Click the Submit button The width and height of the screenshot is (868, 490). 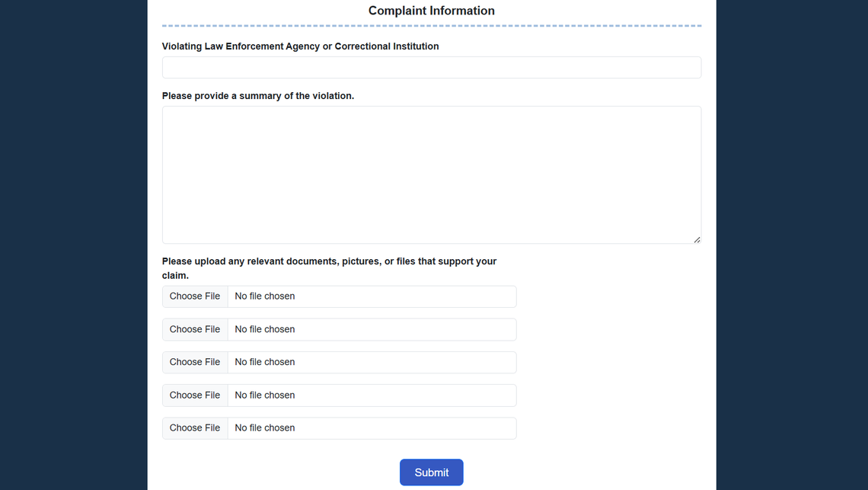431,472
